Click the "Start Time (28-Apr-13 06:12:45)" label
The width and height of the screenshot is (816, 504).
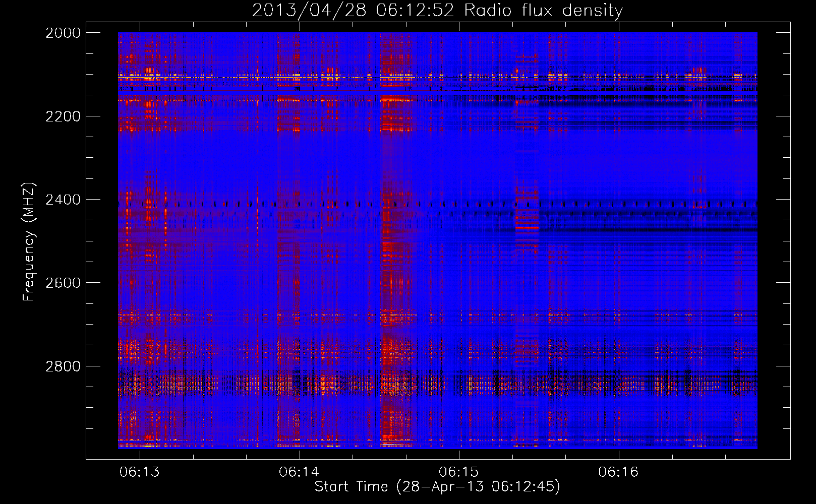(437, 487)
